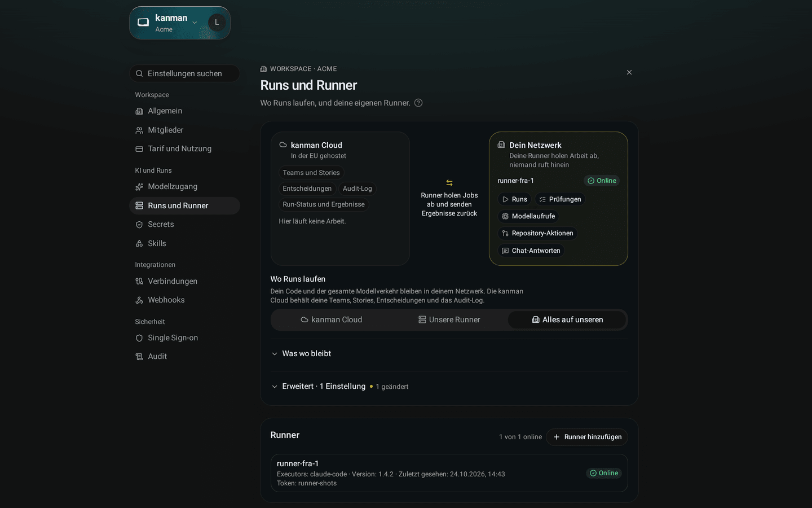Click the runner-fra-1 runner row
The width and height of the screenshot is (812, 508).
tap(449, 473)
